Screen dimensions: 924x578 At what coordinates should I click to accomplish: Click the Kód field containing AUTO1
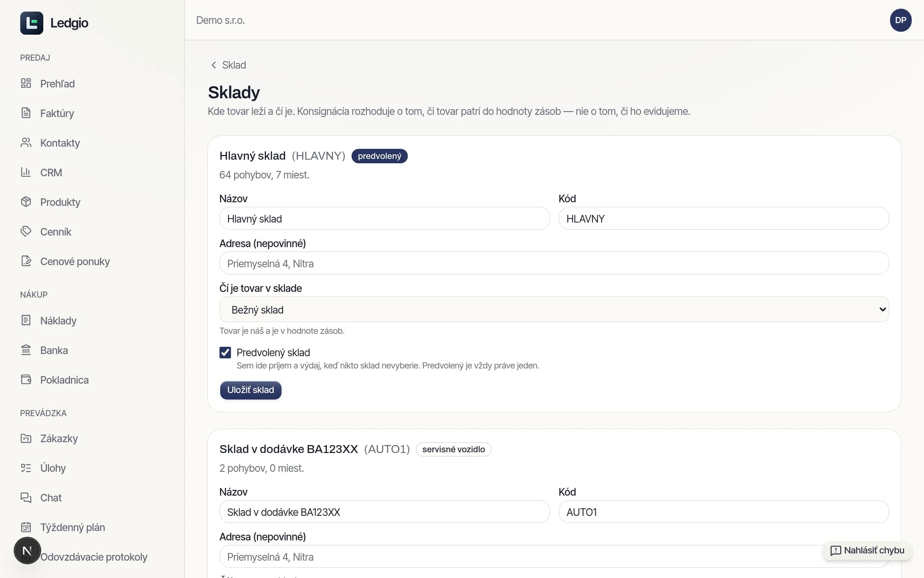pyautogui.click(x=724, y=512)
